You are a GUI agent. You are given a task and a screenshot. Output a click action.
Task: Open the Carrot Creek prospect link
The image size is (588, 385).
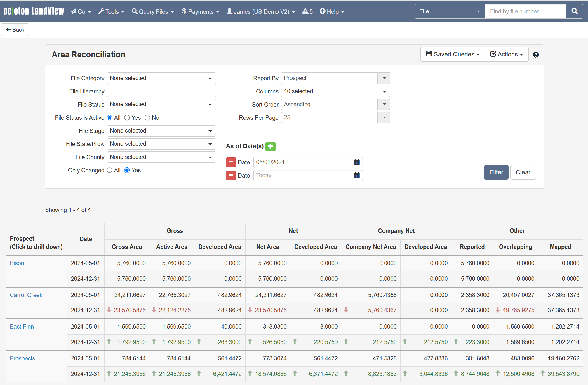26,295
